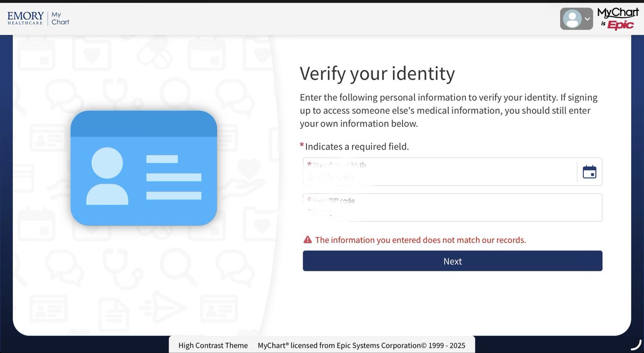Click the red warning triangle icon
The image size is (644, 353).
pos(308,240)
